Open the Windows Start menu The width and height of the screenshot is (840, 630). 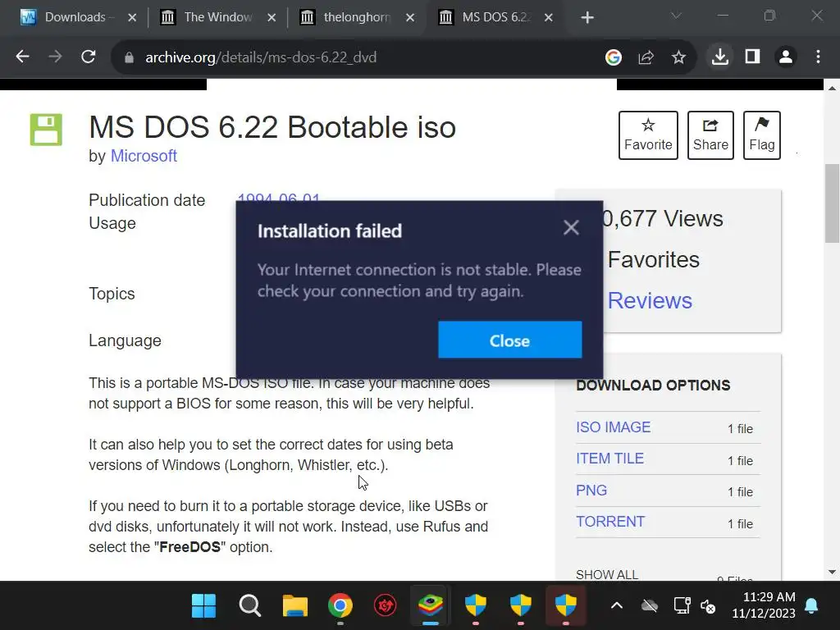tap(203, 606)
